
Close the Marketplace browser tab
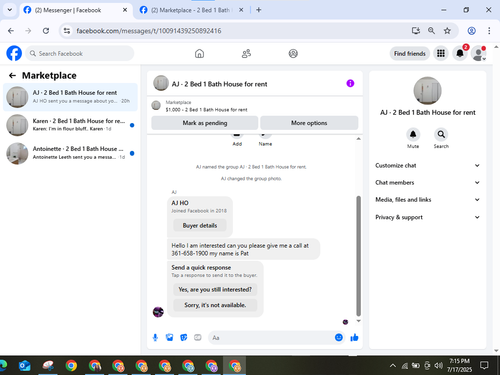coord(241,10)
